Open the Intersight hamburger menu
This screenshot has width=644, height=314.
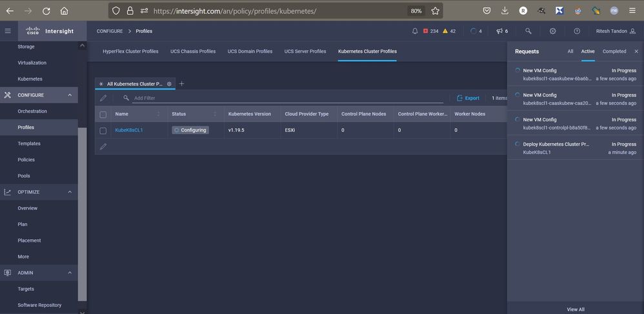(8, 31)
